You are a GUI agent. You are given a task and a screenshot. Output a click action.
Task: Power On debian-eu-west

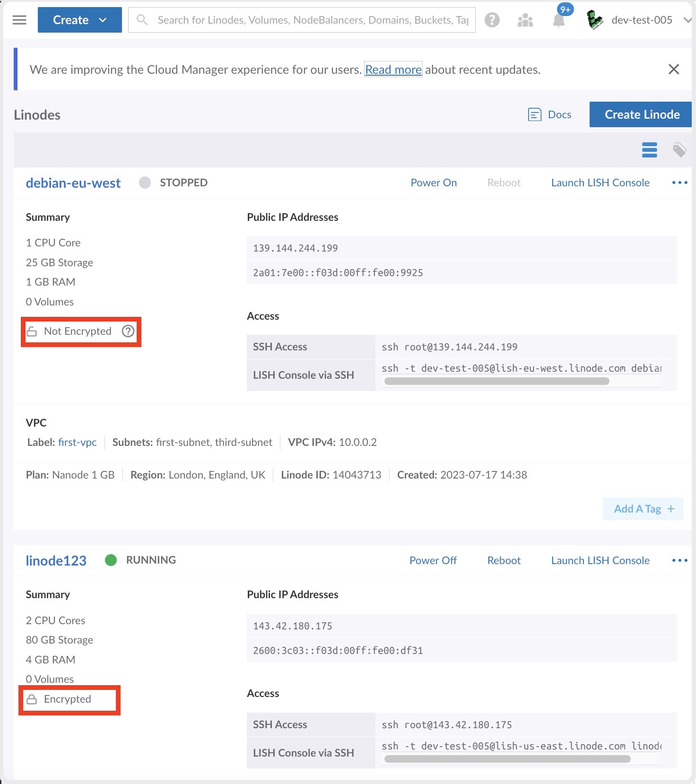(434, 183)
